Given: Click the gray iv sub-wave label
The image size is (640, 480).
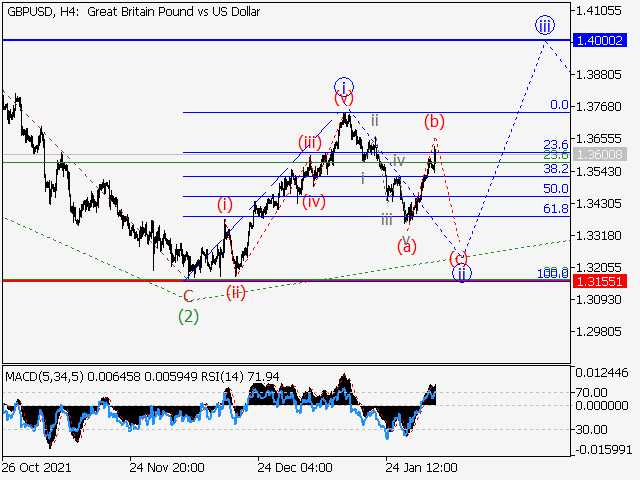Looking at the screenshot, I should click(x=399, y=160).
